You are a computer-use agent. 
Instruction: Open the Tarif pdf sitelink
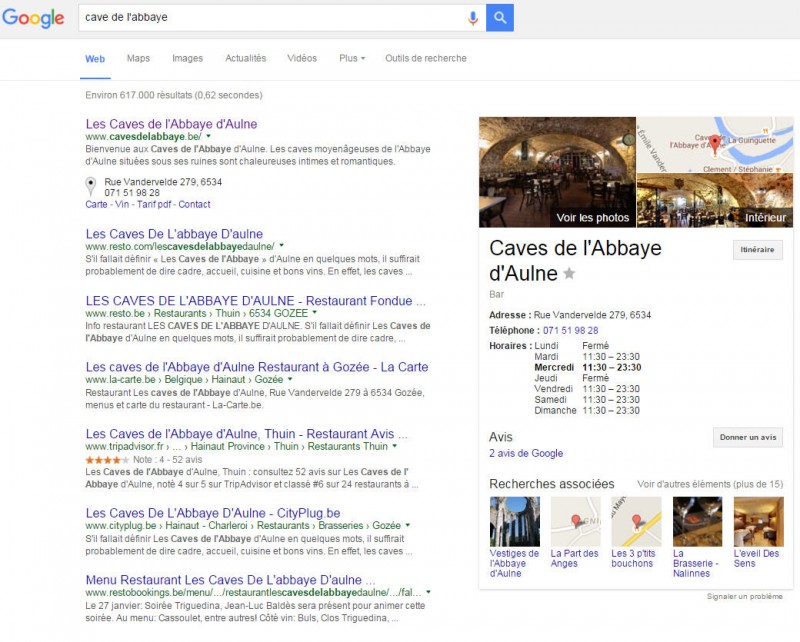(x=154, y=204)
